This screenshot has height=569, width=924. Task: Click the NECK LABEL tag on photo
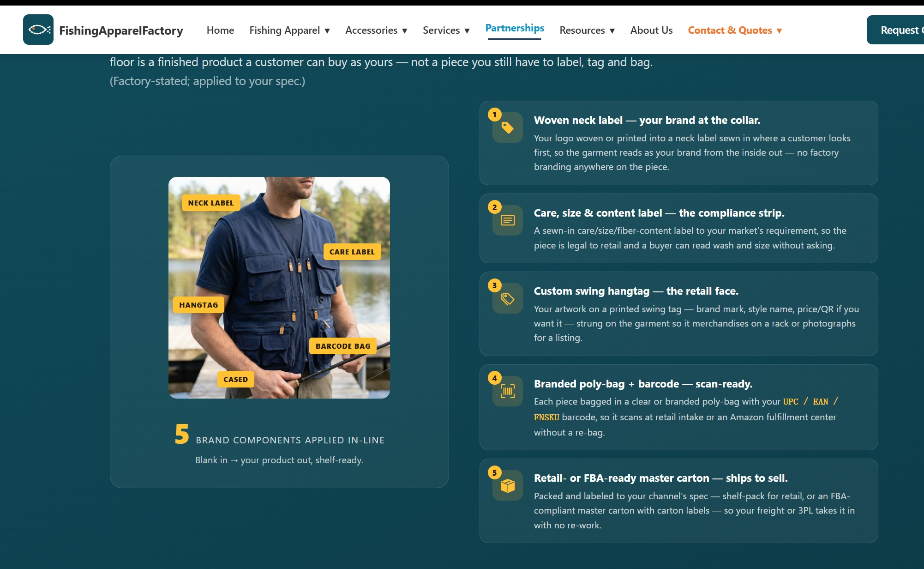pos(211,203)
